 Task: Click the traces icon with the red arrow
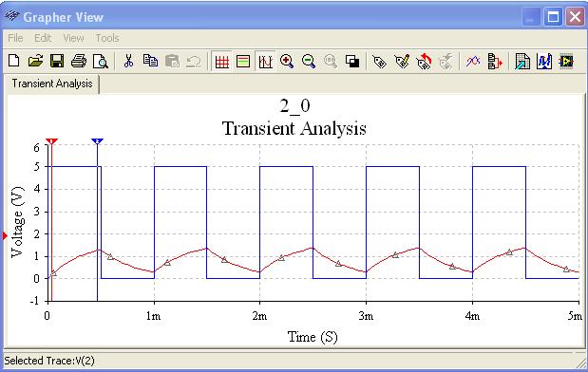pyautogui.click(x=495, y=62)
